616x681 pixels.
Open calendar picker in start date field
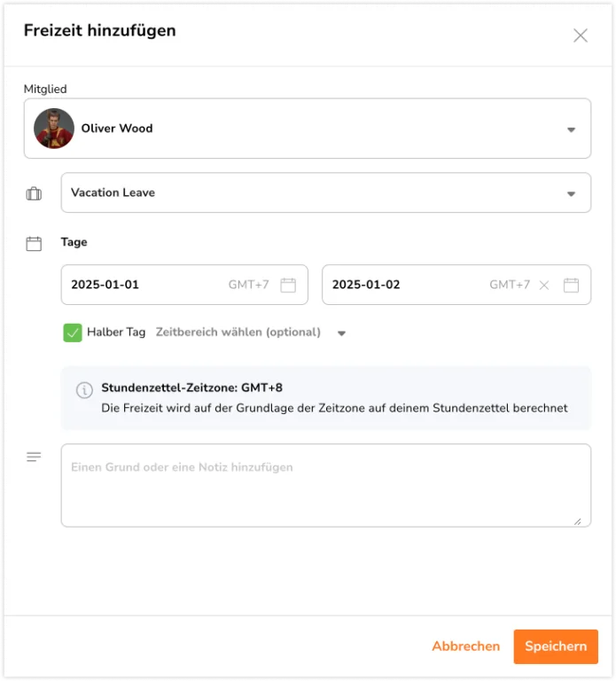pos(288,286)
